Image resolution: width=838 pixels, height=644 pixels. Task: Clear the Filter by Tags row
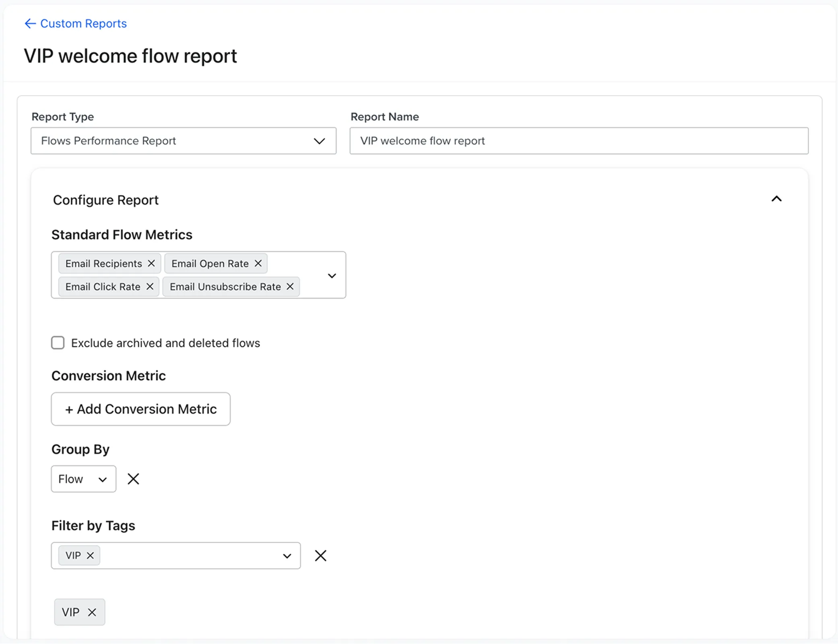[320, 555]
